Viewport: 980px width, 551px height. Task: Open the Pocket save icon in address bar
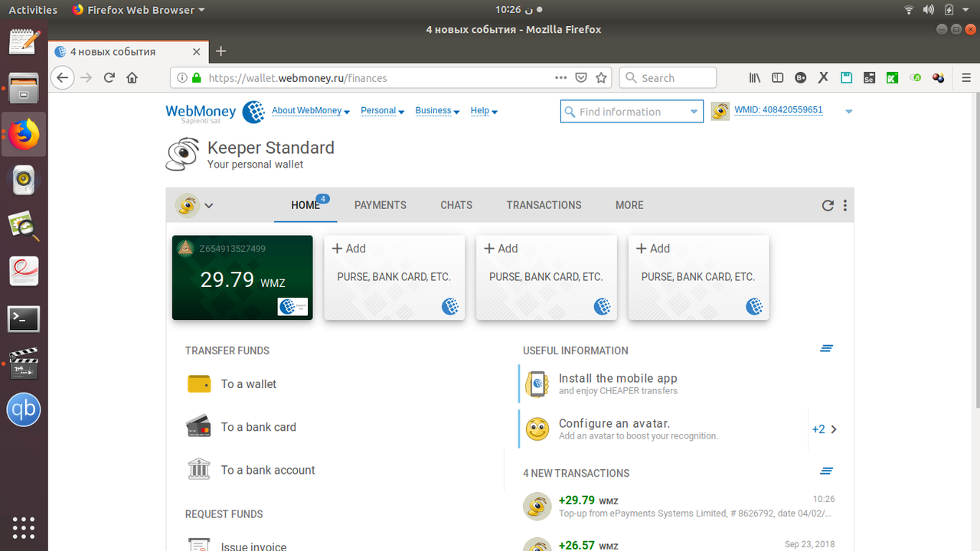tap(581, 77)
